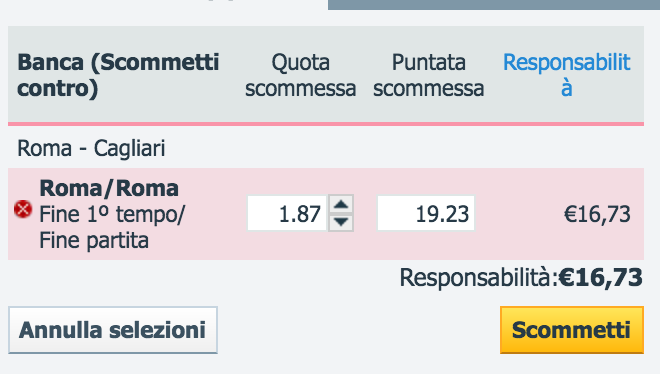The width and height of the screenshot is (660, 374).
Task: Click the row liability value €16,73
Action: tap(597, 214)
